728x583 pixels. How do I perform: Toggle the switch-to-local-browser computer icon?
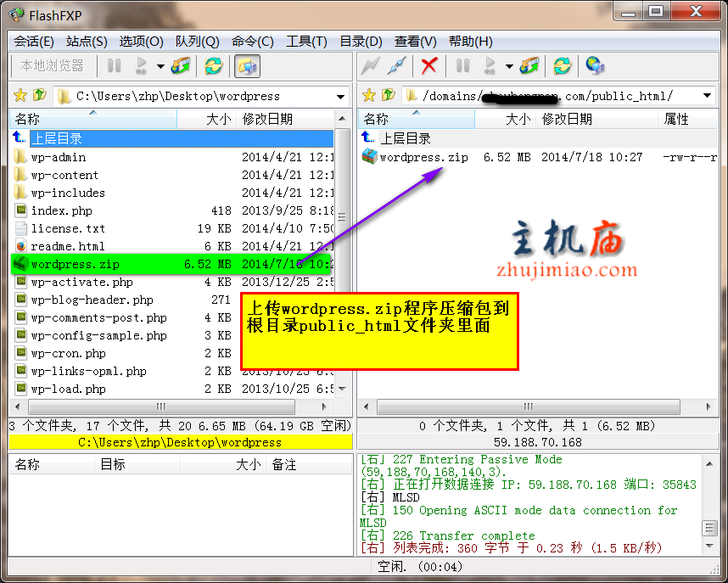(247, 66)
